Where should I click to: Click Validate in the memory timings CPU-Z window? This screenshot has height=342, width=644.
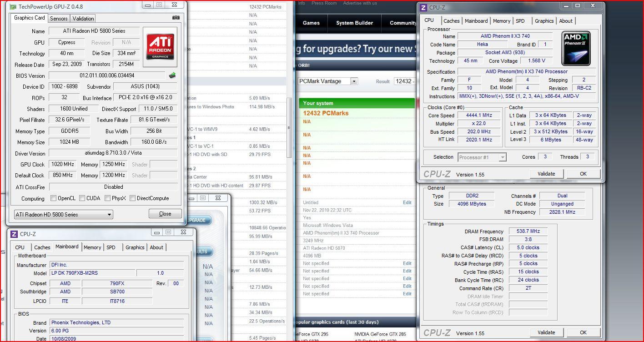pos(546,332)
